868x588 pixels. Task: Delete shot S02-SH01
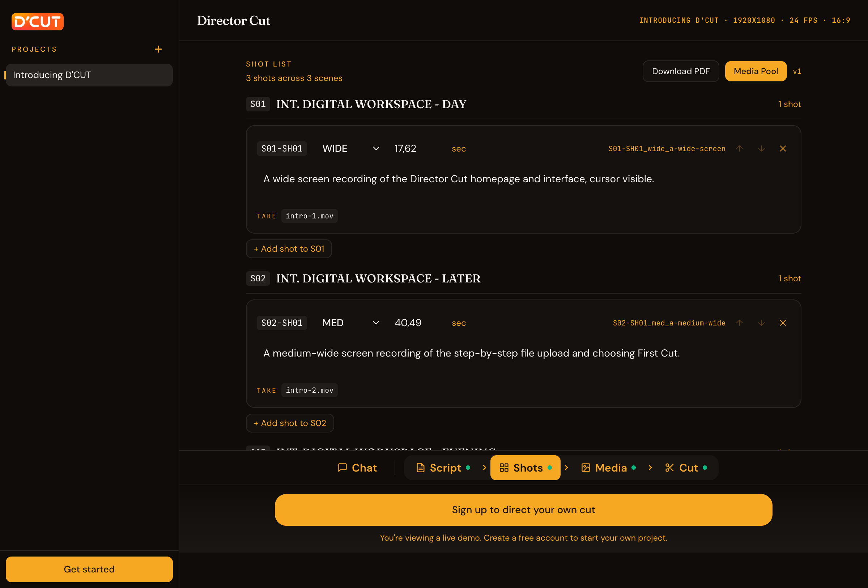coord(783,323)
